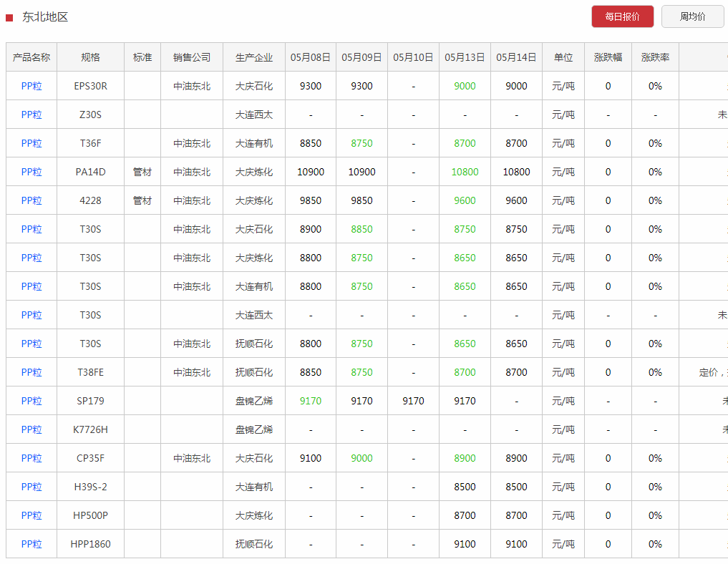Click the 每日报价 red button
This screenshot has height=564, width=728.
click(x=622, y=16)
